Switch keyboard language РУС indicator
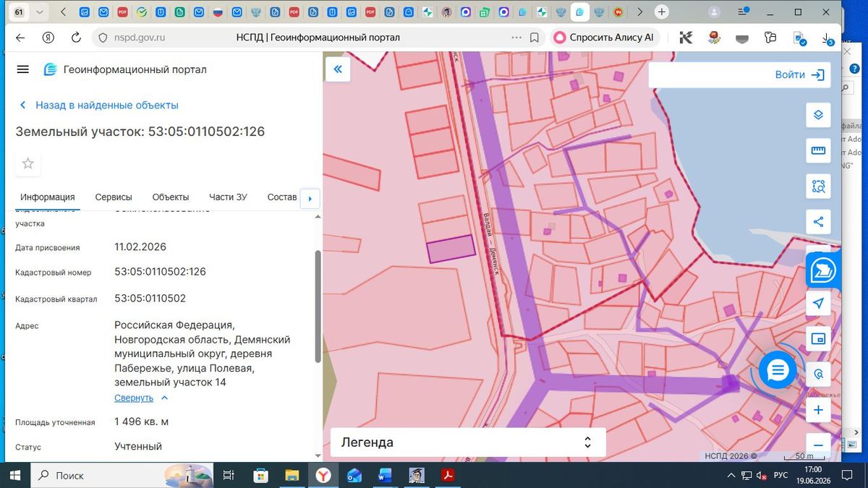 [781, 475]
